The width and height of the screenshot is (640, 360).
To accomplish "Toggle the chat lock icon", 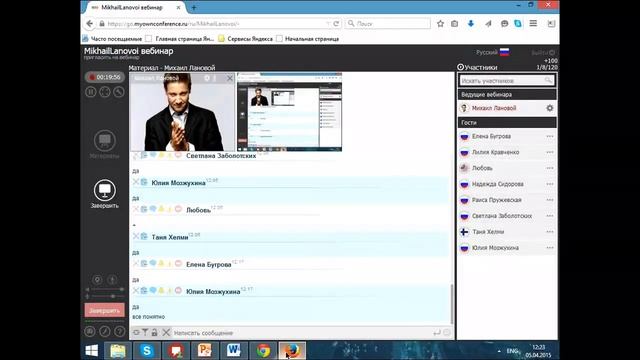I will coord(154,333).
